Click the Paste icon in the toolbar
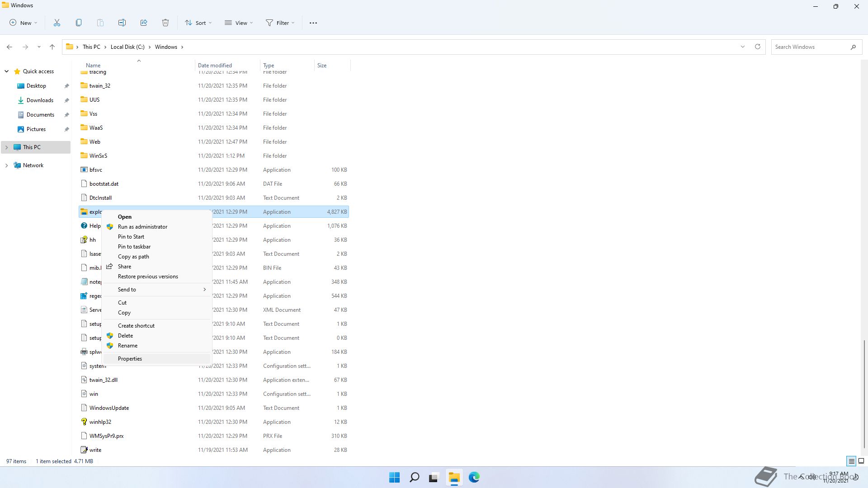The width and height of the screenshot is (868, 488). [x=100, y=23]
